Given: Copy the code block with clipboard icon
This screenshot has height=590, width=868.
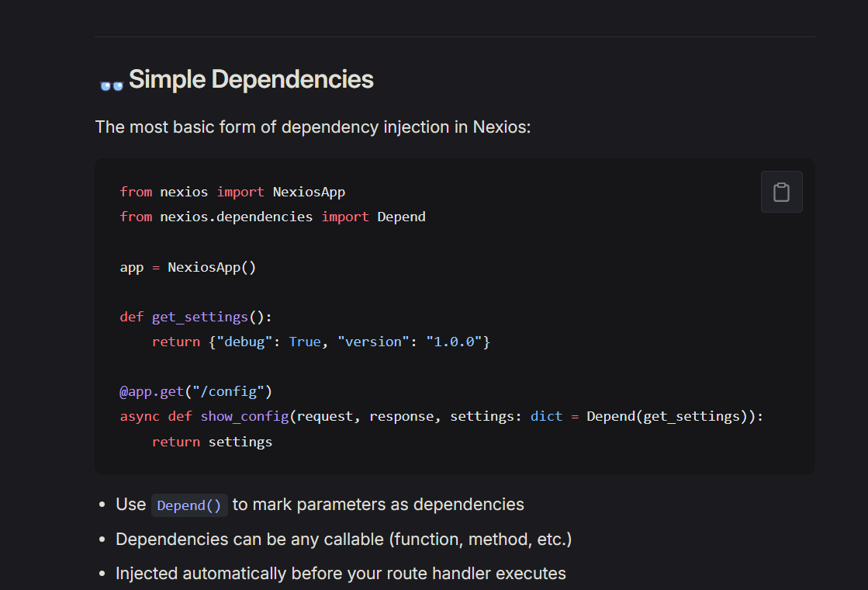Looking at the screenshot, I should [781, 192].
